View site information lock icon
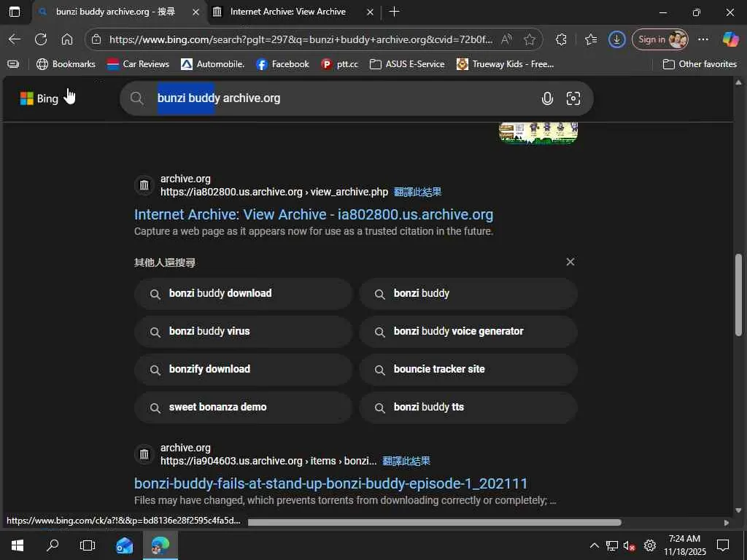Image resolution: width=747 pixels, height=560 pixels. click(96, 39)
